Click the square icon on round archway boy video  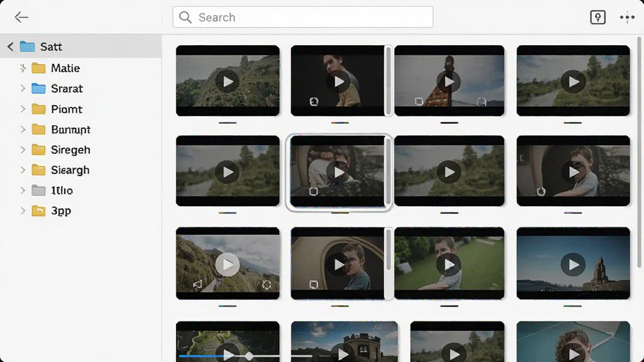click(313, 284)
